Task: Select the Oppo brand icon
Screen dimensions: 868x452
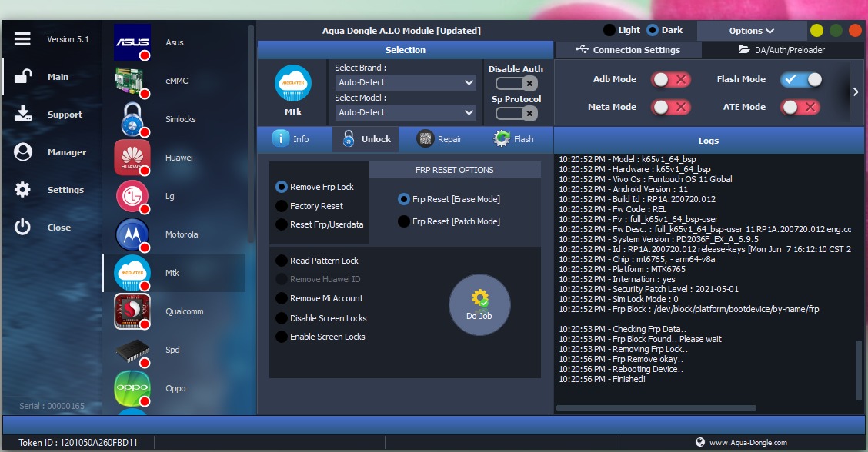Action: (132, 388)
